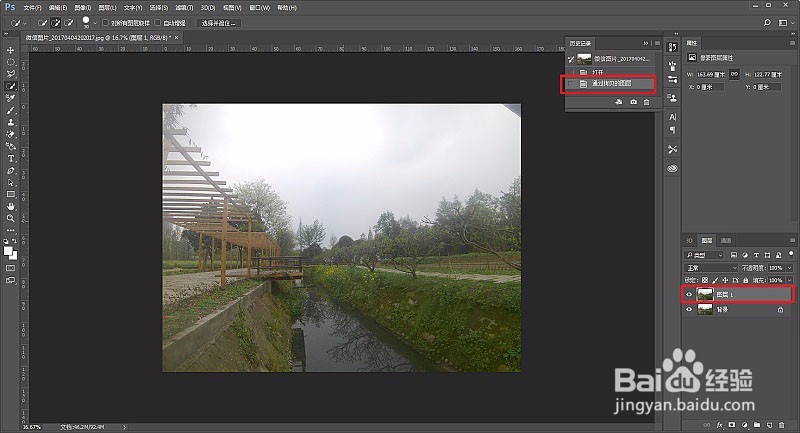Select the Elliptical Marquee tool
Image resolution: width=800 pixels, height=433 pixels.
[x=10, y=62]
